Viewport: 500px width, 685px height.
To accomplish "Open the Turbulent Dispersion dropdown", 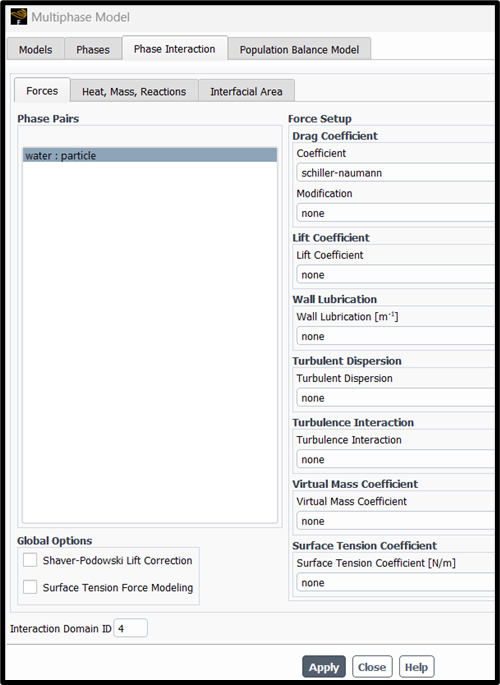I will tap(396, 398).
